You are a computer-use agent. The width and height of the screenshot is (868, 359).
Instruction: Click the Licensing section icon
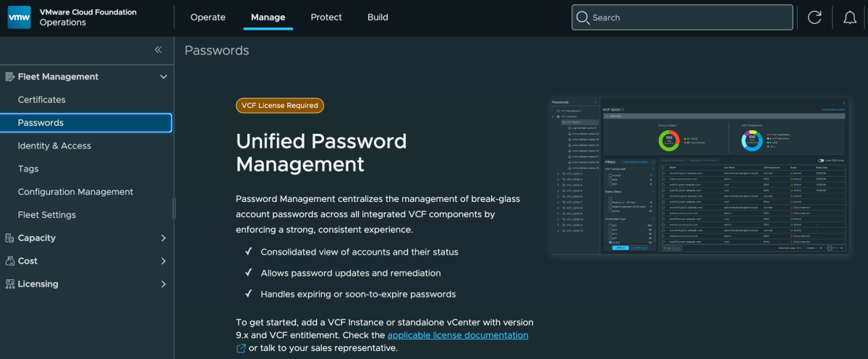tap(10, 284)
